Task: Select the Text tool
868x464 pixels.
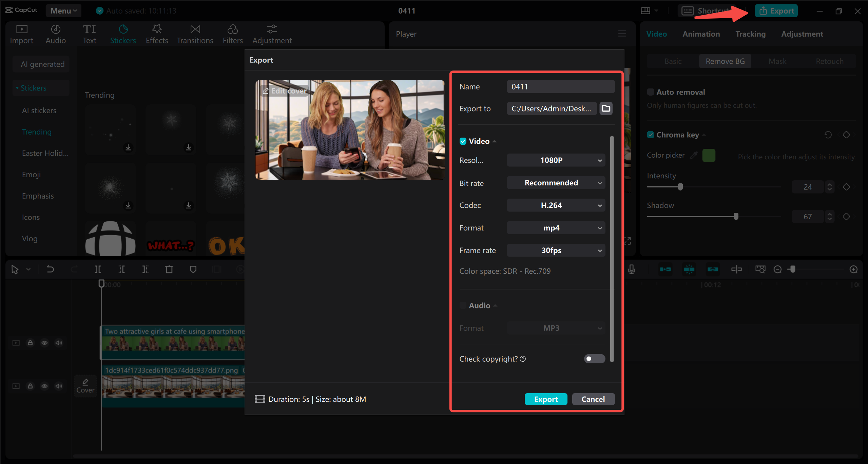Action: [89, 34]
